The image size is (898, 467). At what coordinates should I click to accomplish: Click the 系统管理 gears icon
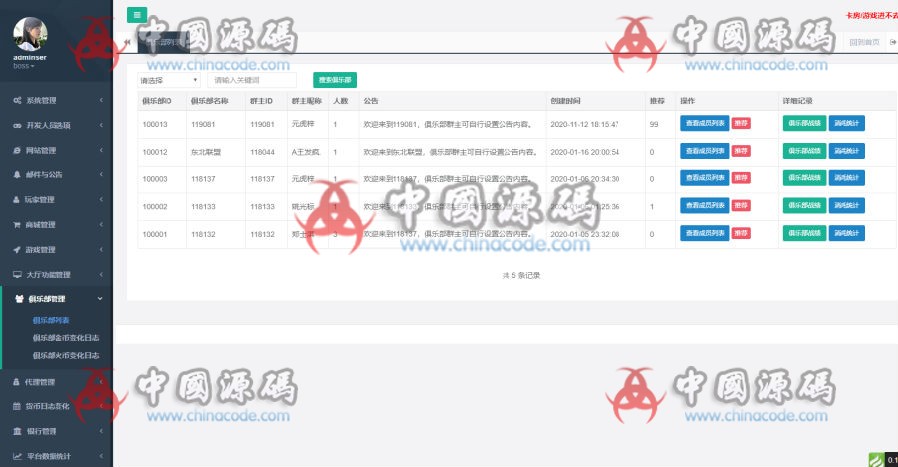coord(17,100)
